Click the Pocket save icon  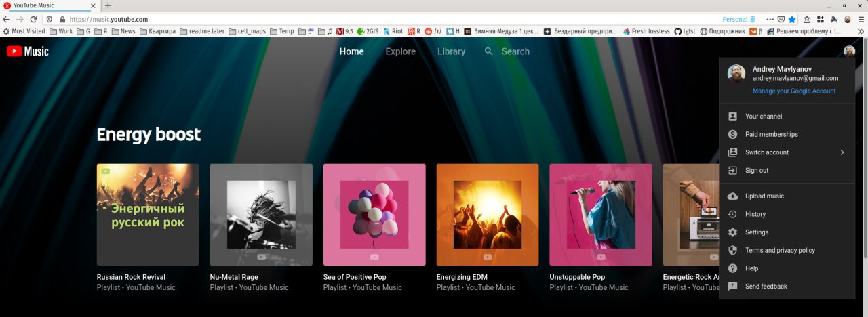(x=781, y=20)
